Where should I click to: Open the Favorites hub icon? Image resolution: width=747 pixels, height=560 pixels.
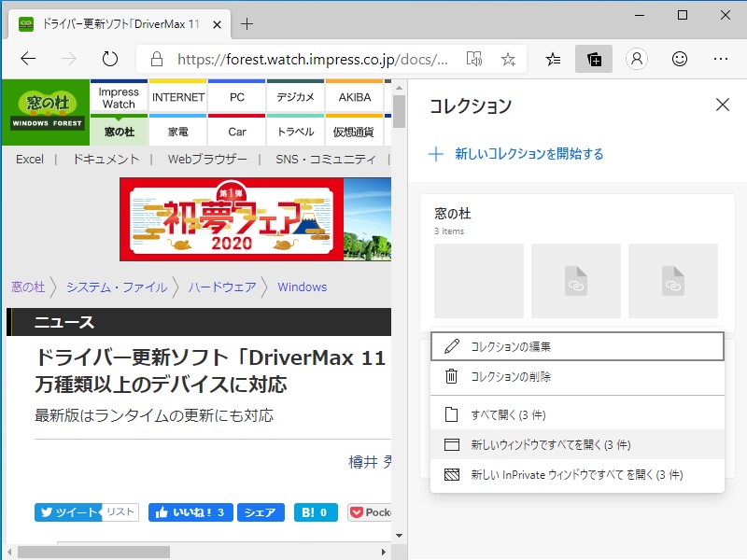coord(553,57)
